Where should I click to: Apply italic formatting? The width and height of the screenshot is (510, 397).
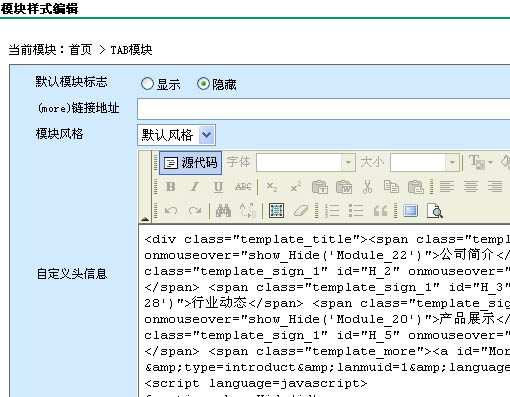coord(194,187)
